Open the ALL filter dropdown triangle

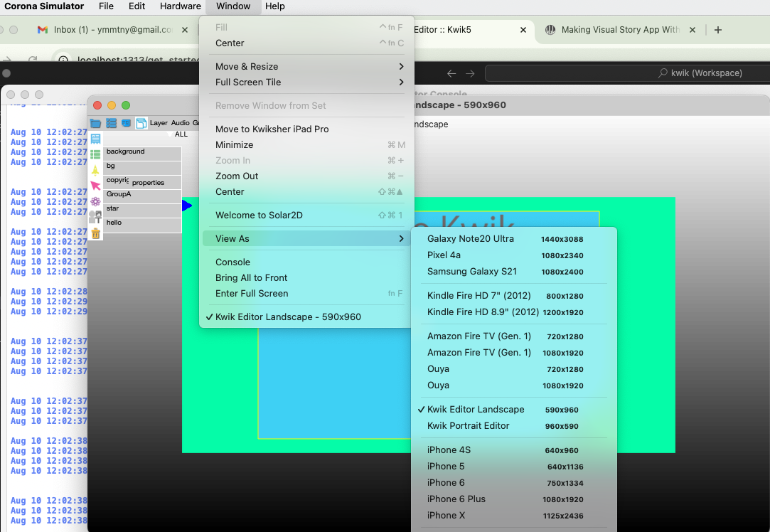pyautogui.click(x=171, y=134)
